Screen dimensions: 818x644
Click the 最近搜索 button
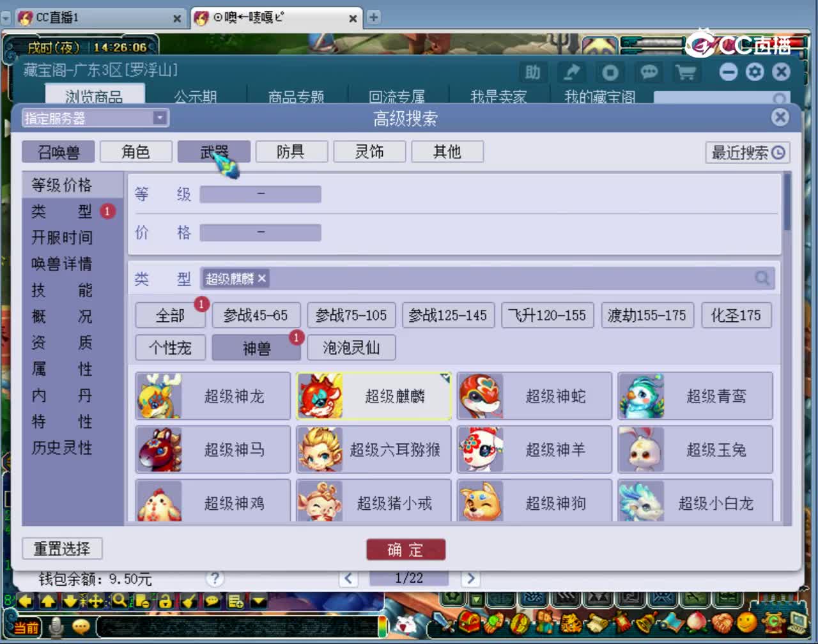coord(748,153)
